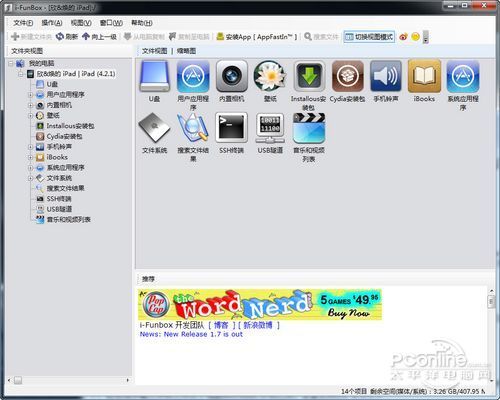Open the 内置相机 camera icon in main pane
This screenshot has width=500, height=400.
point(232,76)
